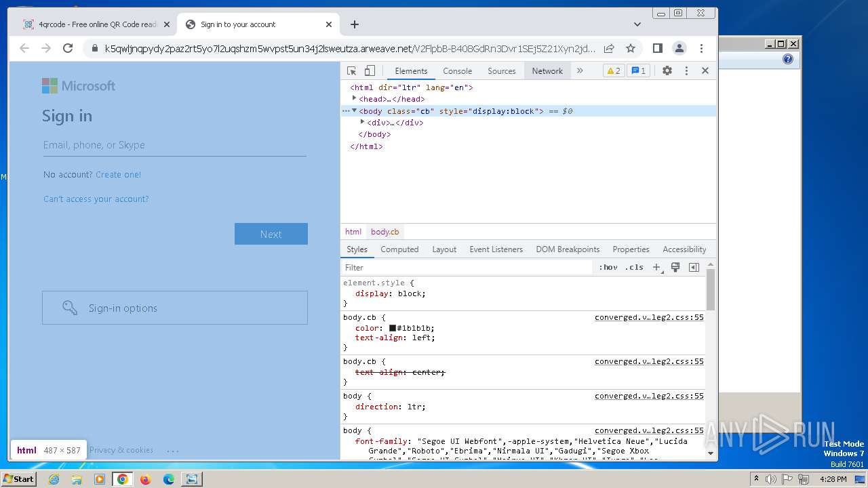Reload the current page

tap(68, 48)
